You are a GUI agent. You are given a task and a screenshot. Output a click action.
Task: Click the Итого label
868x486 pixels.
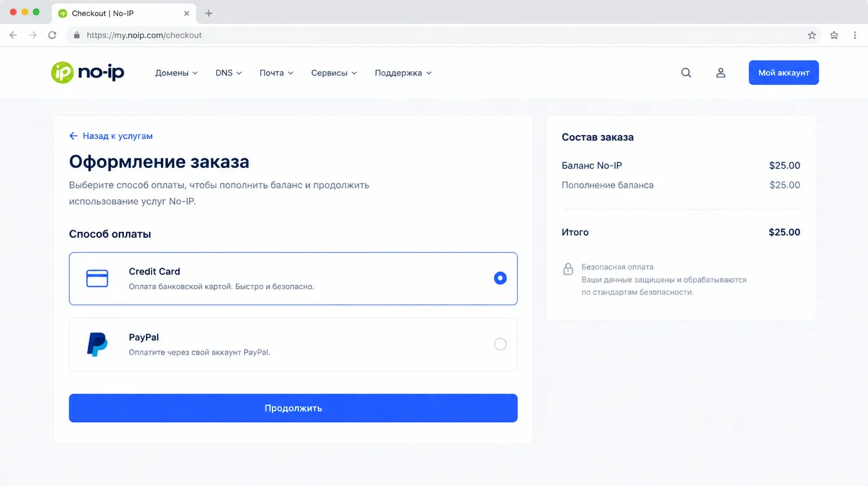[x=575, y=232]
